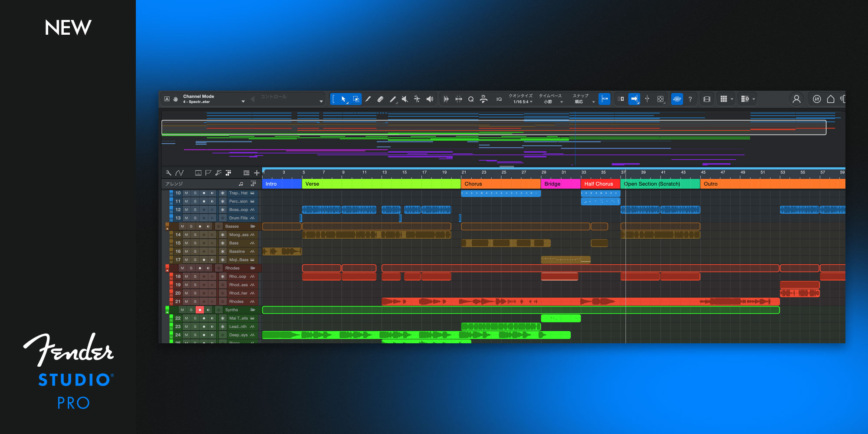Click the plus Add Tracks icon
The image size is (868, 434).
256,173
